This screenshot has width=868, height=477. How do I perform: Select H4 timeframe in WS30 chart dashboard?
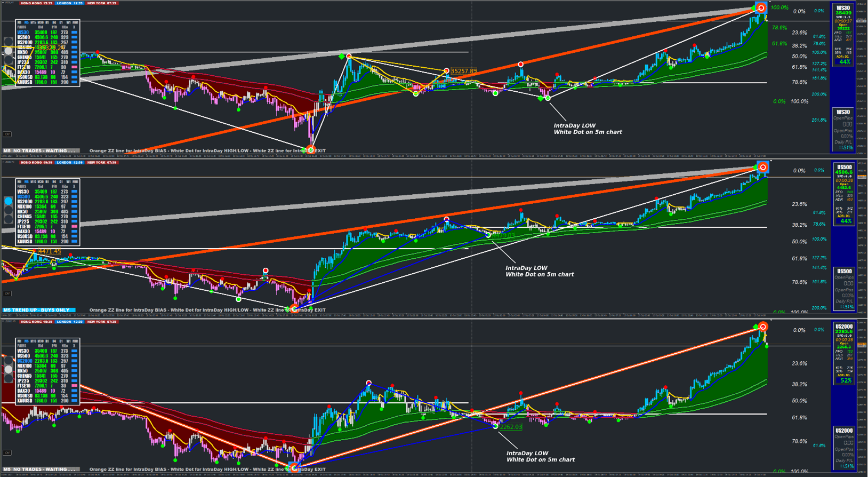54,22
